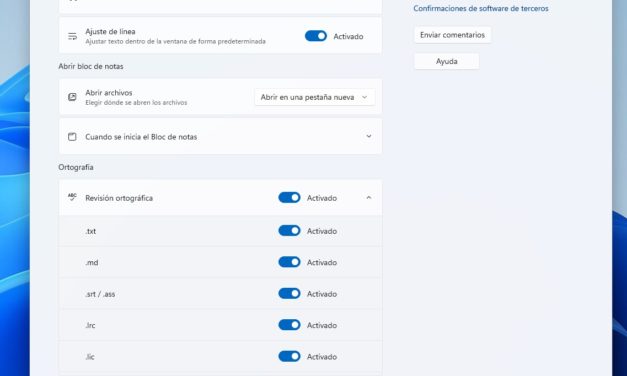The height and width of the screenshot is (376, 627).
Task: Click the Ayuda button
Action: (447, 61)
